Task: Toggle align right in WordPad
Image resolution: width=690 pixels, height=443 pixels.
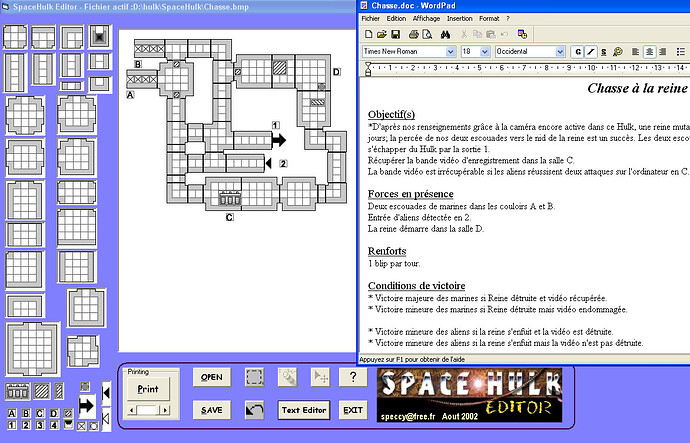Action: click(663, 52)
